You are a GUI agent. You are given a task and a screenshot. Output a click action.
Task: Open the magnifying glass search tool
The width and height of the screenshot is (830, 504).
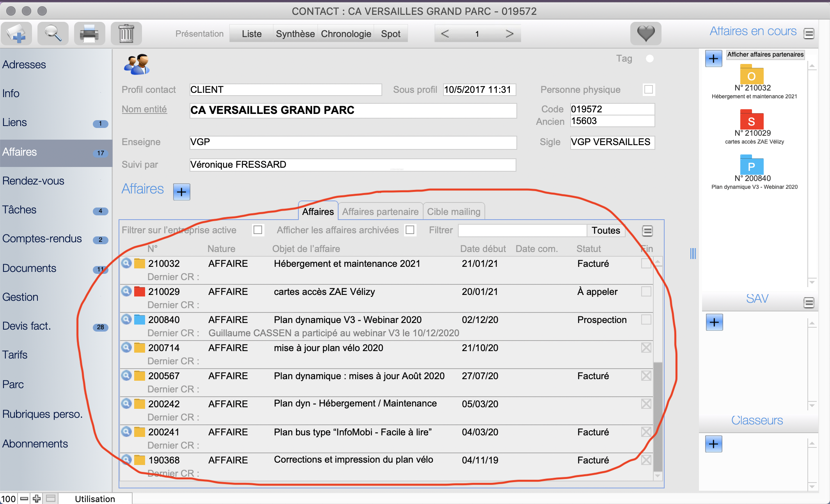click(53, 34)
